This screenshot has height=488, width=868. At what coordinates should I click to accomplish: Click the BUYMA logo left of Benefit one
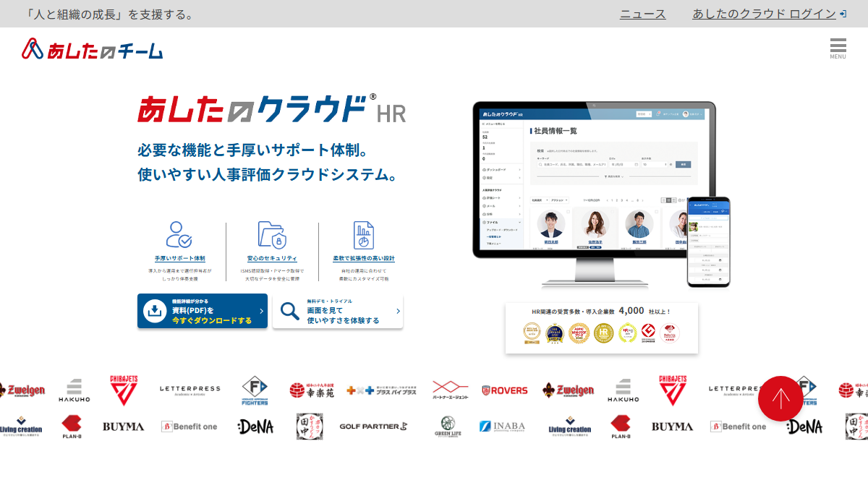[x=123, y=427]
